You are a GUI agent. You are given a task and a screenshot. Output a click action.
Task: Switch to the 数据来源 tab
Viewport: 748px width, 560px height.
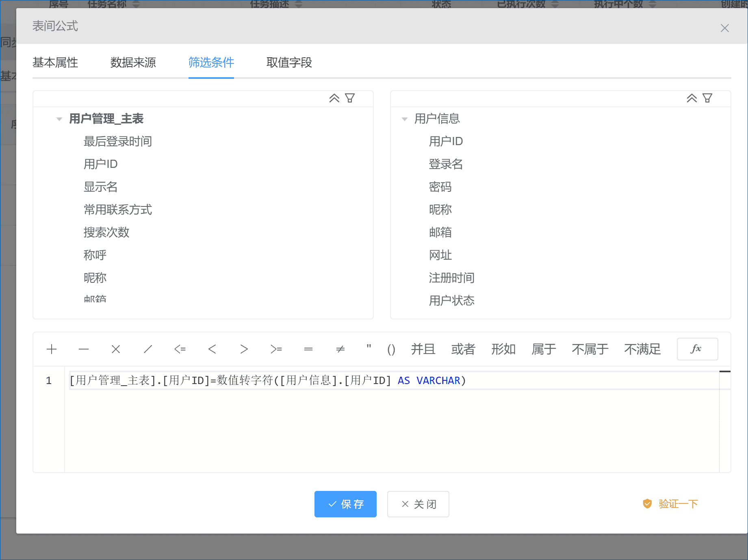click(x=133, y=63)
